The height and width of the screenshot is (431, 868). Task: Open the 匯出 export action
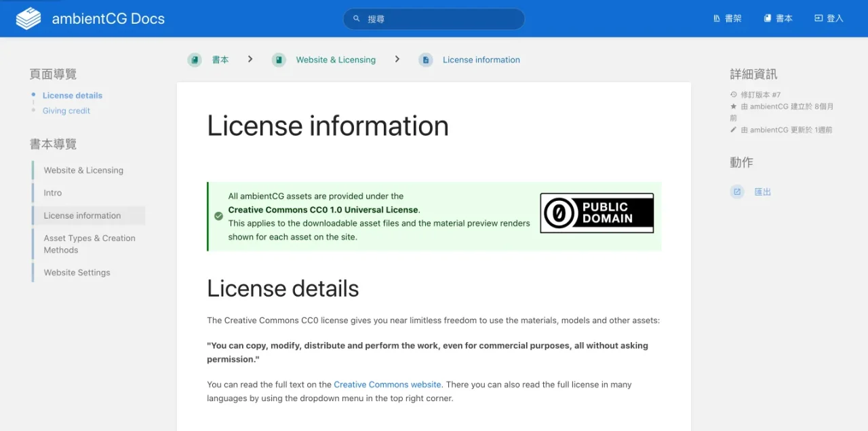click(763, 192)
